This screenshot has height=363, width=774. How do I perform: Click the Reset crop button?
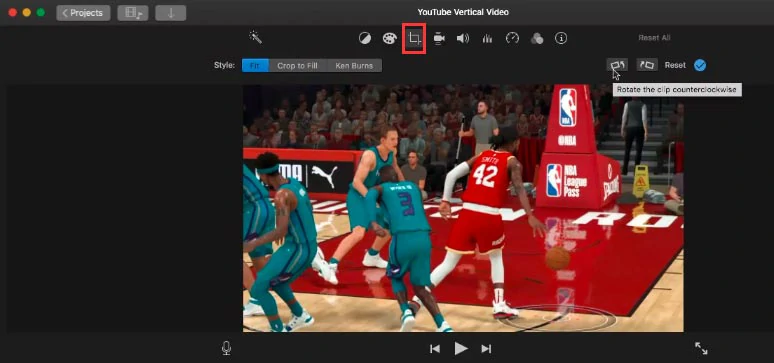coord(675,65)
